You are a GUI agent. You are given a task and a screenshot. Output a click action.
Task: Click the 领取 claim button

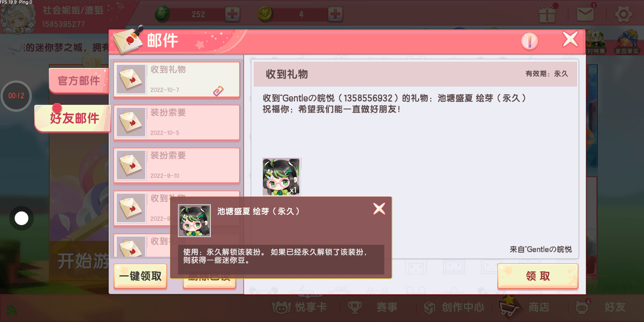(x=538, y=276)
